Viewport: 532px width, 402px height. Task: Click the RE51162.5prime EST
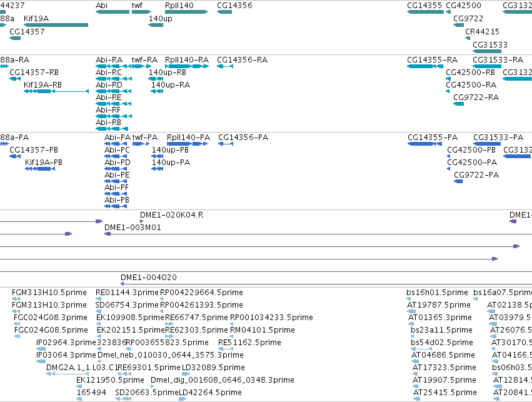pyautogui.click(x=226, y=349)
